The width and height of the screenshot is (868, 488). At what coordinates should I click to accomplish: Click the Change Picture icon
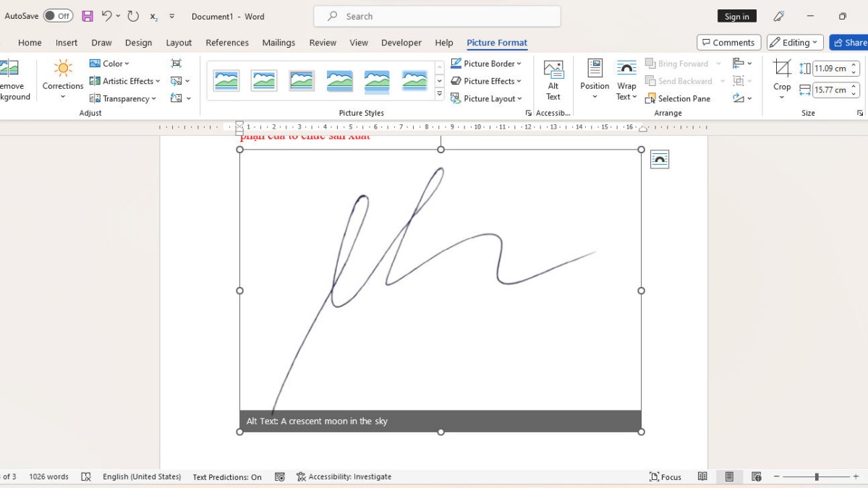(x=176, y=81)
